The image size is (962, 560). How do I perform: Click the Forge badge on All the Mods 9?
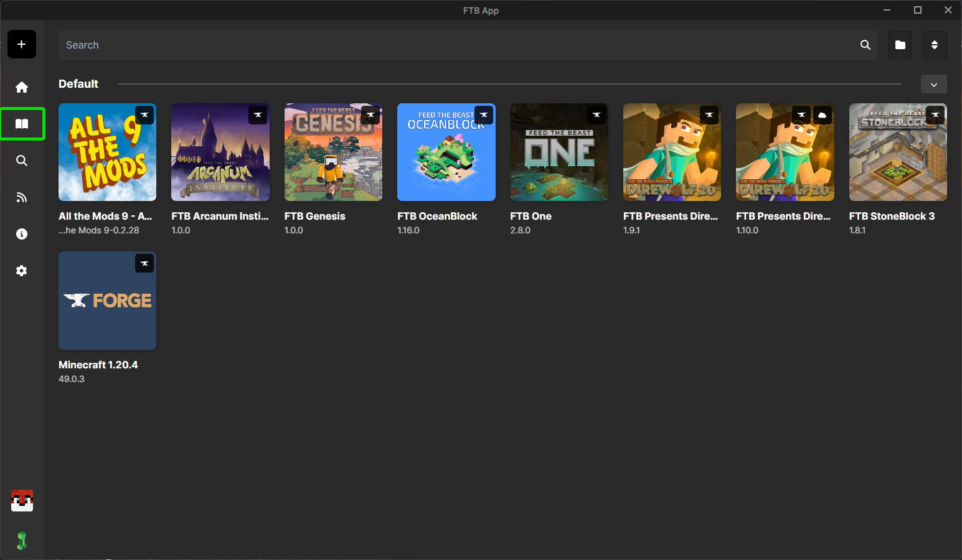(x=144, y=115)
